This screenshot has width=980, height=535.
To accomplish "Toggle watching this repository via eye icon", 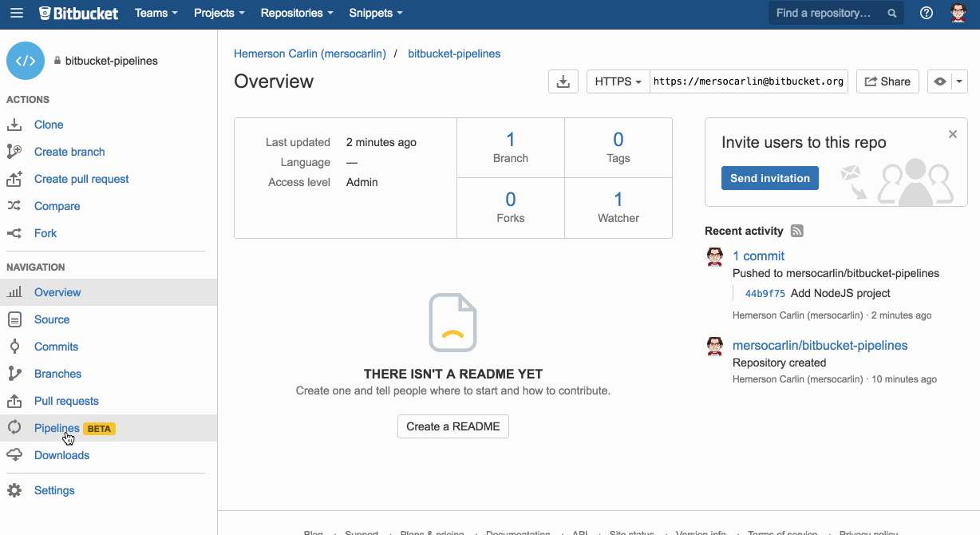I will [939, 81].
